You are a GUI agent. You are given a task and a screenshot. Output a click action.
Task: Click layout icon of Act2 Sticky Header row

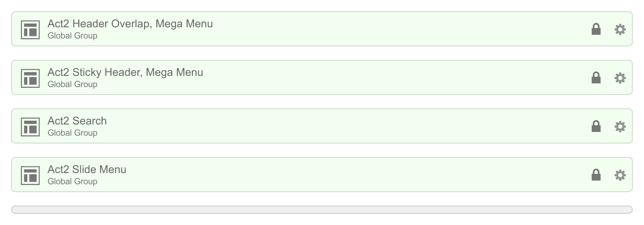coord(30,78)
